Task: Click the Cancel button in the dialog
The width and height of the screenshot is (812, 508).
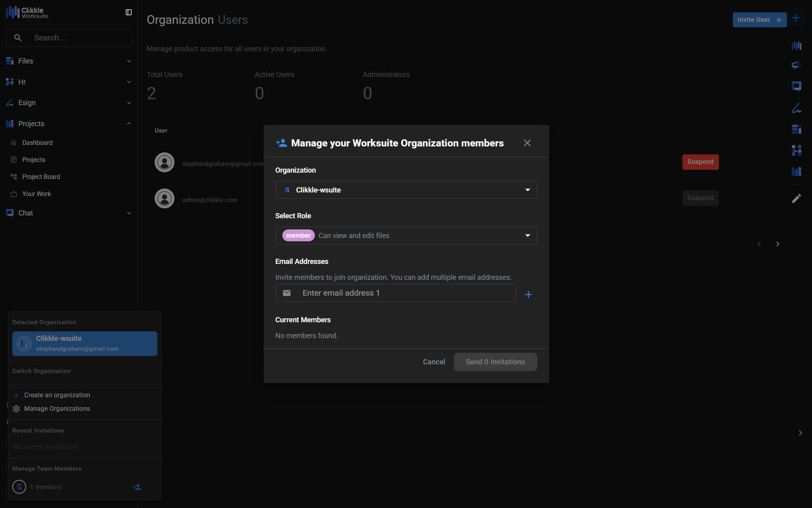Action: click(x=434, y=362)
